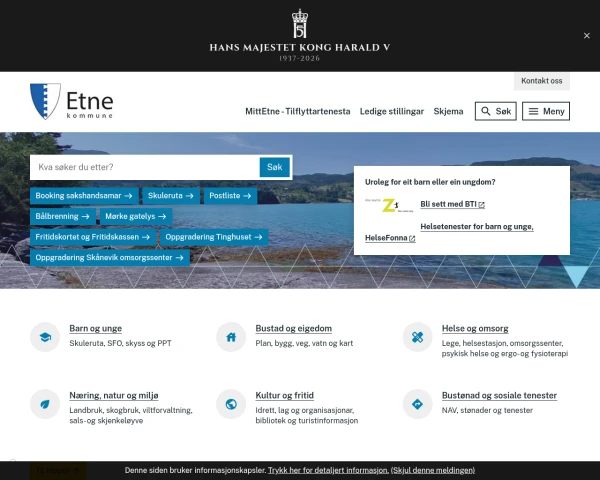Open the Mørke gatelys shortcut
This screenshot has height=480, width=600.
coord(136,216)
